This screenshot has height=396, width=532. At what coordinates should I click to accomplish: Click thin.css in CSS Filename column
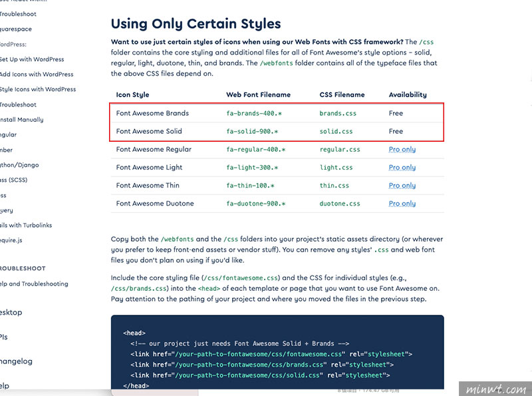click(x=334, y=186)
